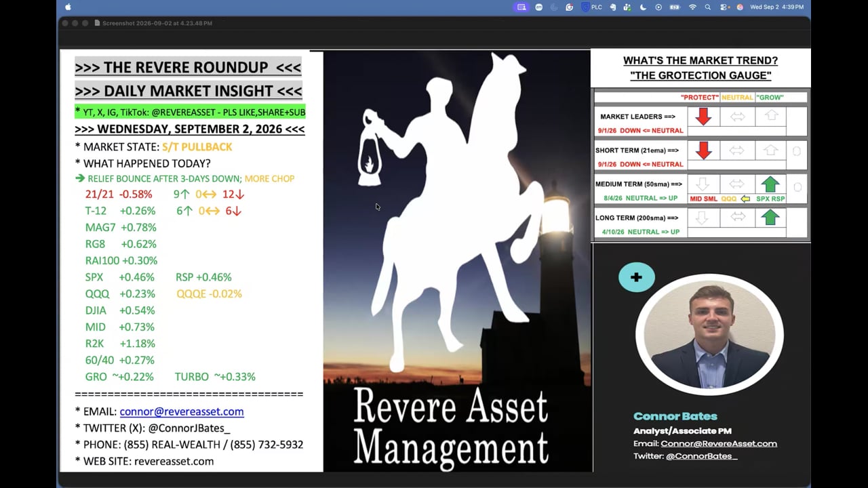Click the 4/10/26 NEUTRAL => UP note
The height and width of the screenshot is (488, 868).
point(641,232)
